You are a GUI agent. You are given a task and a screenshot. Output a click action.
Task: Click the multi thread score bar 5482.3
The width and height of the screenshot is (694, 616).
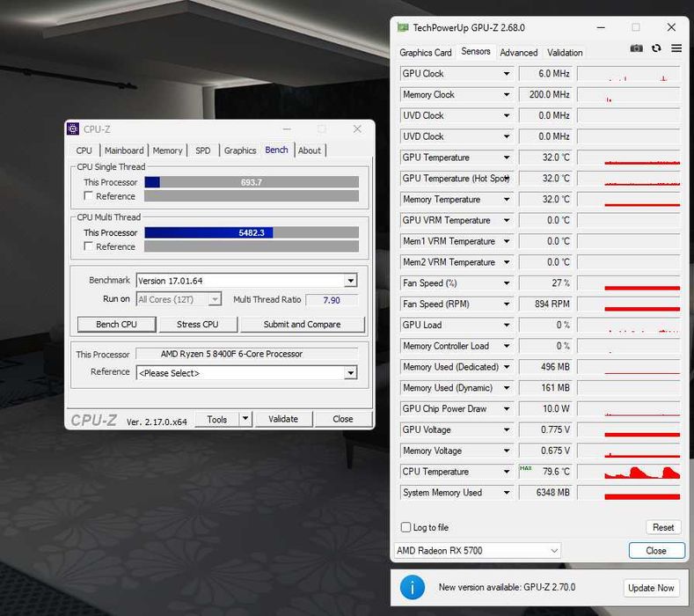[252, 232]
